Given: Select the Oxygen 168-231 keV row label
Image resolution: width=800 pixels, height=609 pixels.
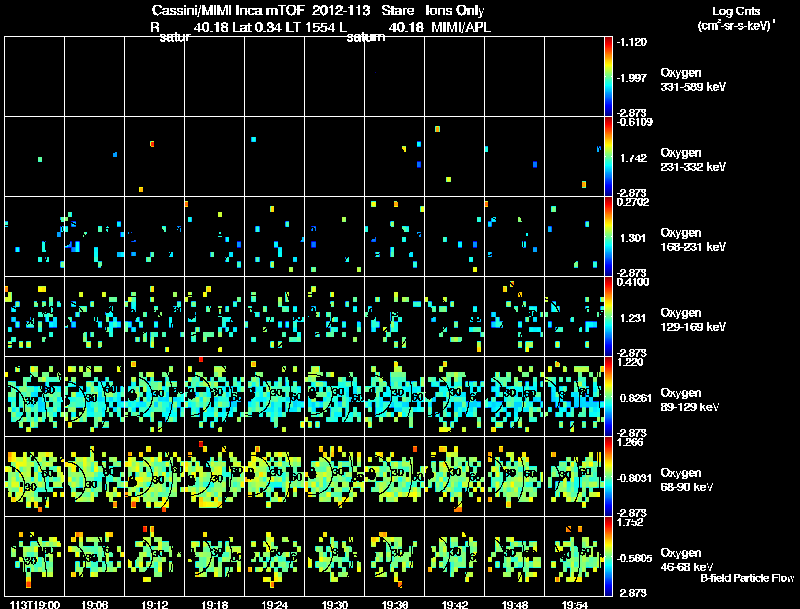Looking at the screenshot, I should [693, 240].
